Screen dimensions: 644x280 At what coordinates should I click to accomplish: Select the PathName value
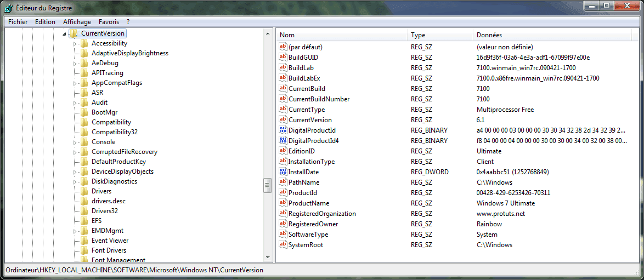coord(304,182)
